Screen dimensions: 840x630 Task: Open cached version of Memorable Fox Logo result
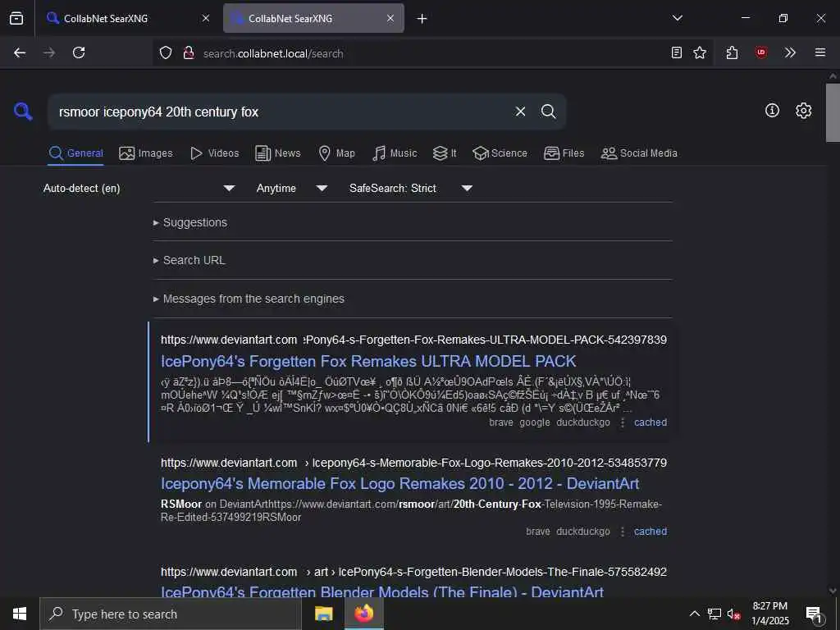coord(651,532)
